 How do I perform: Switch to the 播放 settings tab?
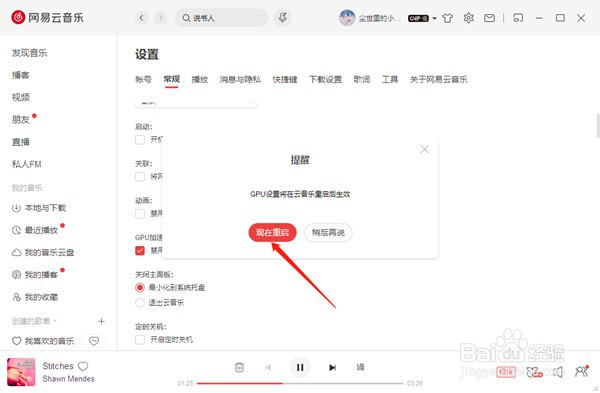click(200, 79)
